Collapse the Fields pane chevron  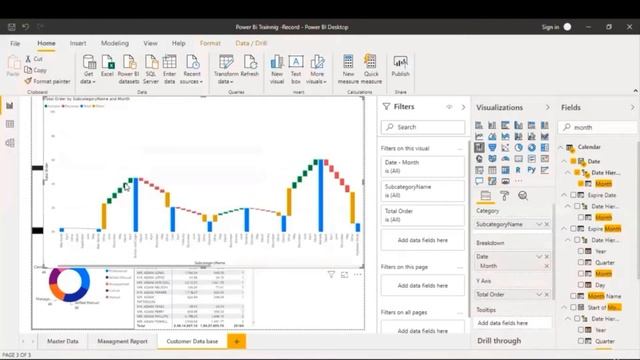point(632,107)
